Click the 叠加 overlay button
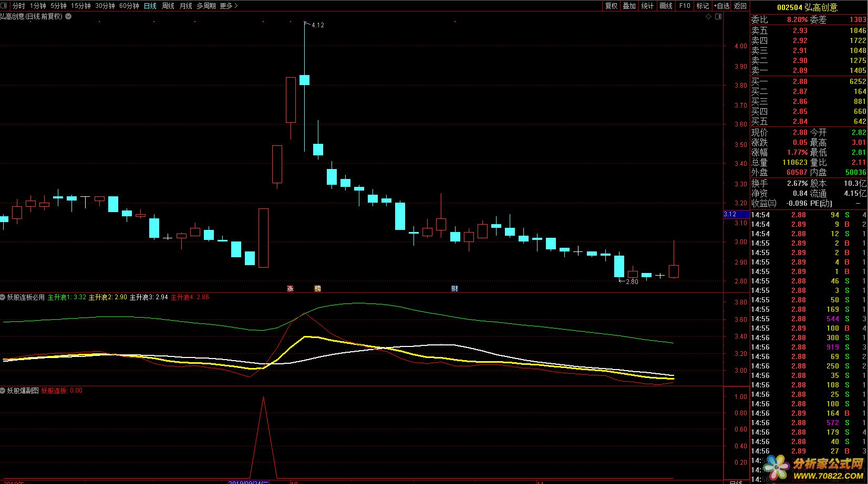 [x=629, y=6]
